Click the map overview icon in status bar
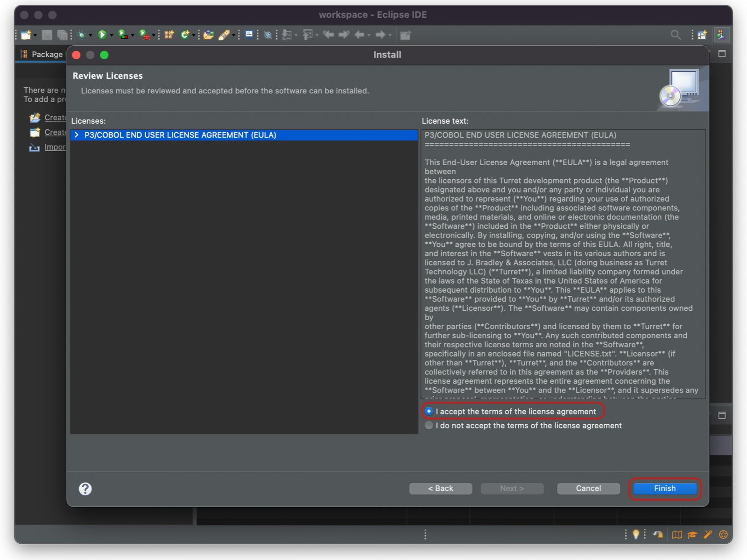The height and width of the screenshot is (560, 747). pos(677,534)
